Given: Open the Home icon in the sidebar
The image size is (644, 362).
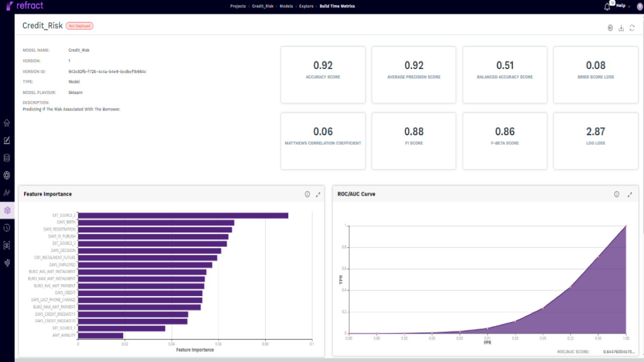Looking at the screenshot, I should [7, 122].
